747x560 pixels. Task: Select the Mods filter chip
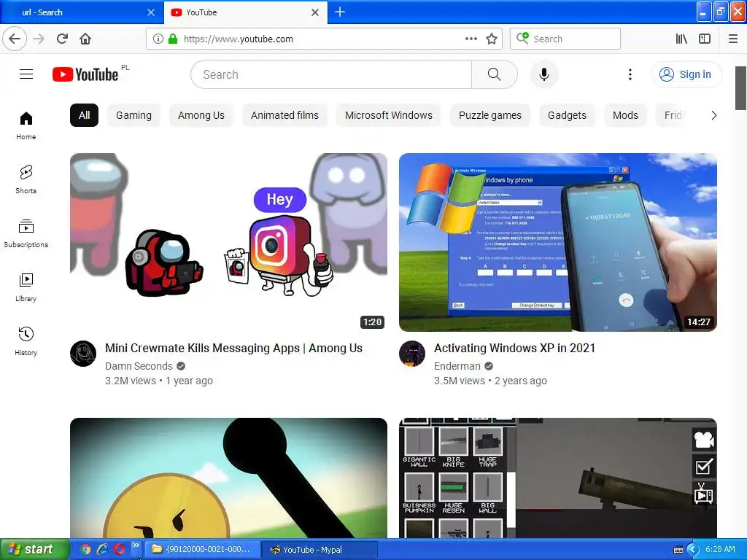tap(625, 115)
